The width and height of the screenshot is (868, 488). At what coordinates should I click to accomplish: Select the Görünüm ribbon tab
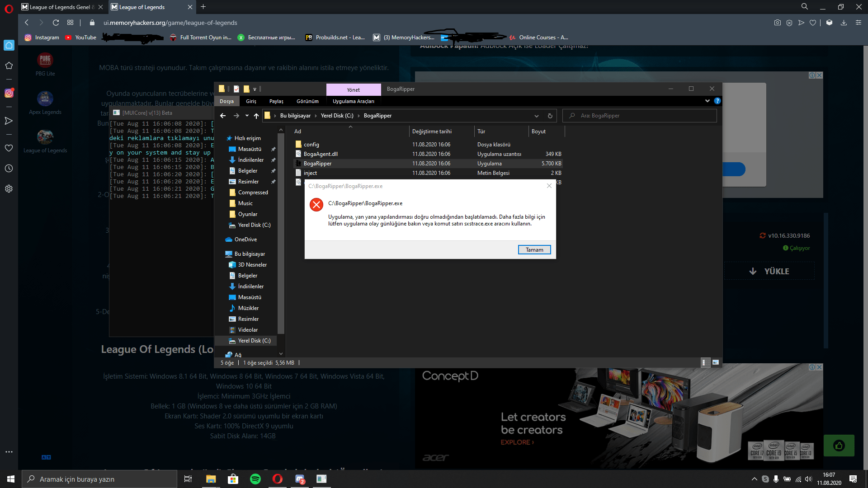tap(307, 101)
